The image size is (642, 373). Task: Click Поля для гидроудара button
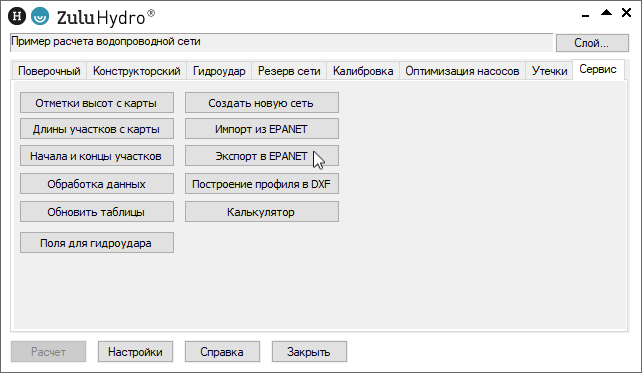(x=97, y=243)
